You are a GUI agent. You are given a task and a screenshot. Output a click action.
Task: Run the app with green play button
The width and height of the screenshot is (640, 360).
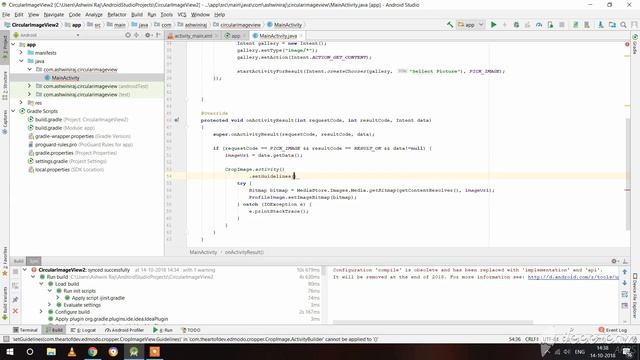(x=493, y=25)
